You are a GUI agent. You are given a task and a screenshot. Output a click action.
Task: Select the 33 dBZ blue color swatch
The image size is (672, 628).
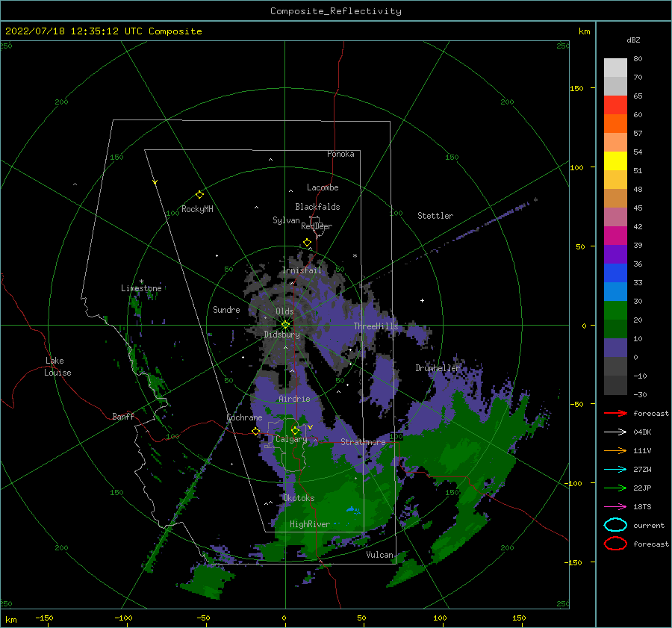pyautogui.click(x=615, y=291)
